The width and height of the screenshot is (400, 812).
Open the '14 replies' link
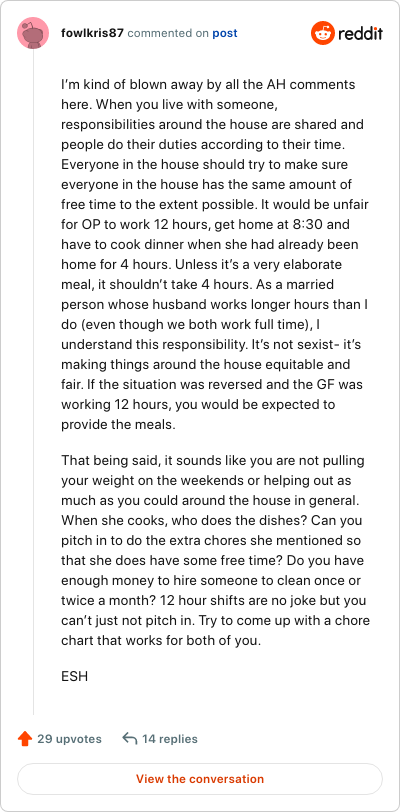point(170,739)
